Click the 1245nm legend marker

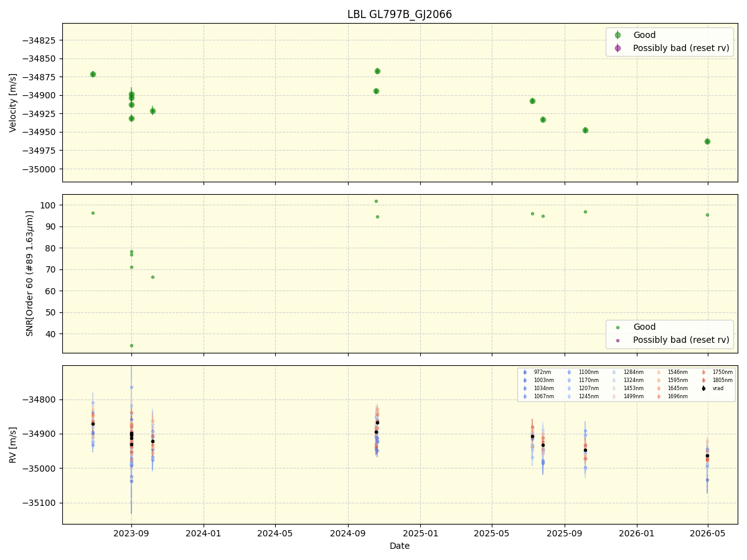570,396
